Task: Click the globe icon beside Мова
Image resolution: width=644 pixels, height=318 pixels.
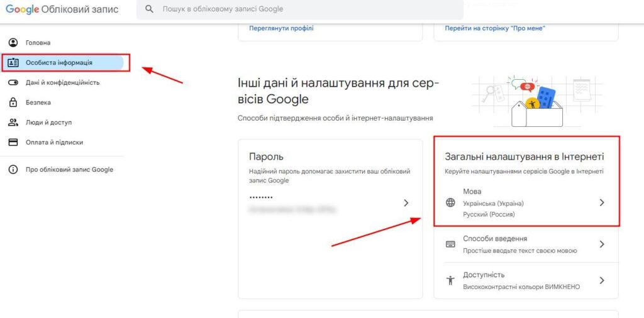Action: (450, 203)
